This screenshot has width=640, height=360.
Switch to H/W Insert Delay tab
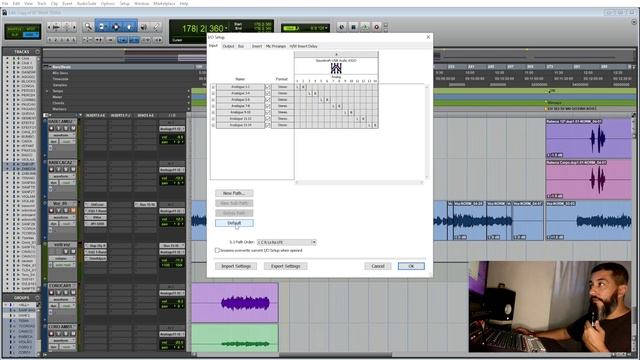(x=304, y=46)
